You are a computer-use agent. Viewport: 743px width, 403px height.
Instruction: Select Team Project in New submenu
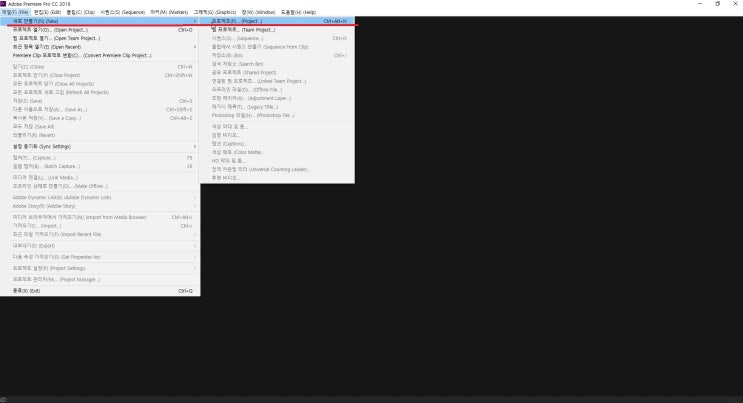point(277,30)
